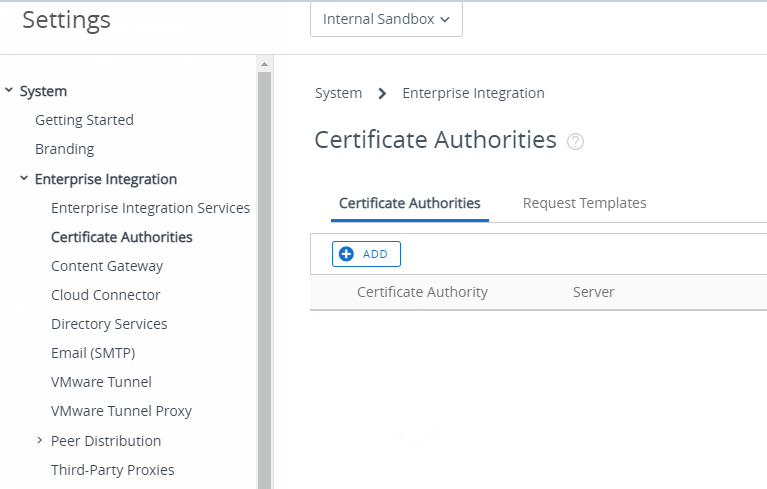Open Email (SMTP) settings
Screen dimensions: 767x489
point(93,353)
